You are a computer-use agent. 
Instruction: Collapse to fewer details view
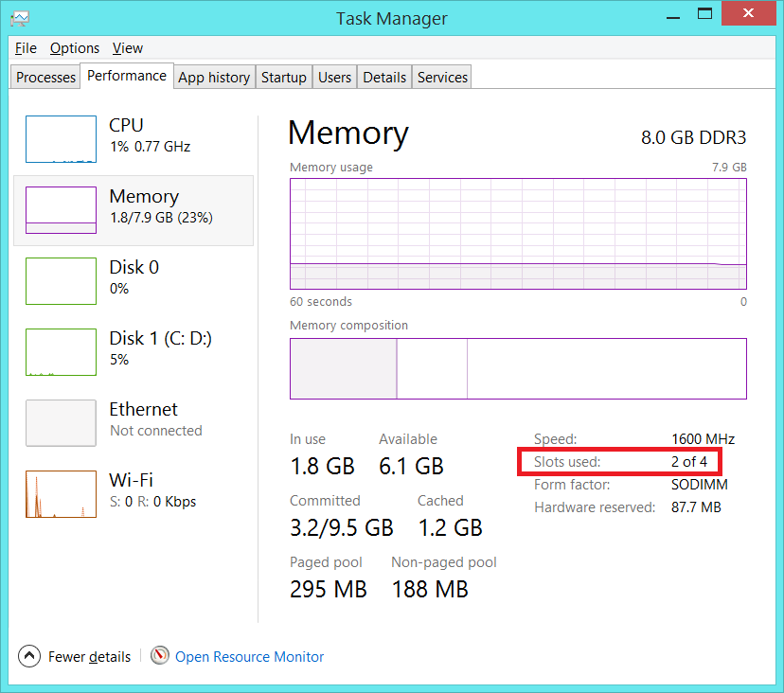(74, 656)
